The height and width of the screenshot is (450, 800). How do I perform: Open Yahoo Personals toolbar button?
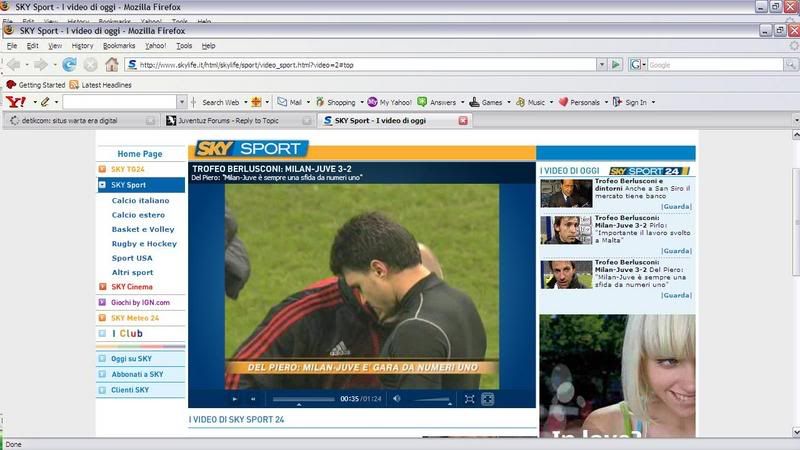click(x=579, y=102)
